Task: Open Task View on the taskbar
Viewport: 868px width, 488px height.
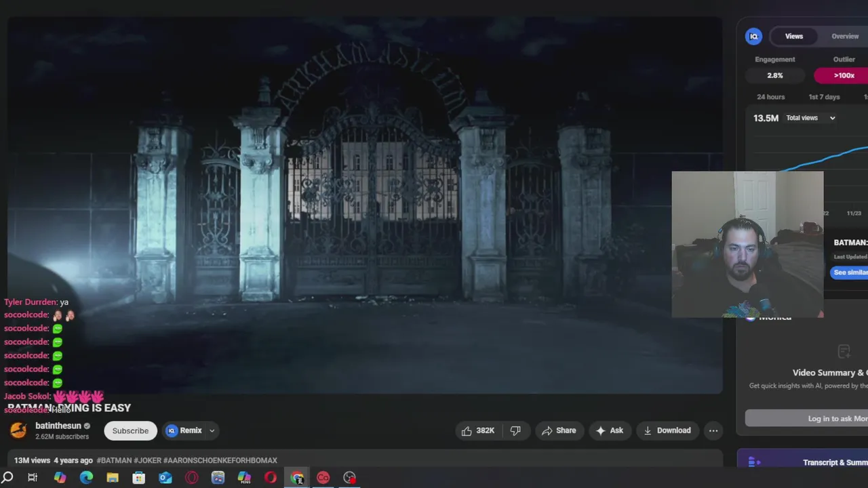Action: [x=33, y=478]
